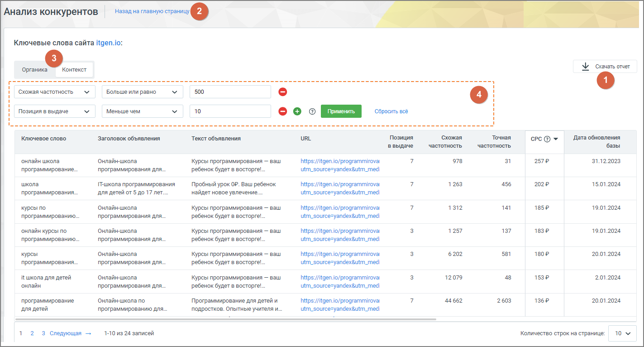This screenshot has width=644, height=347.
Task: Click the date '31.12.2023' cell
Action: [x=606, y=161]
